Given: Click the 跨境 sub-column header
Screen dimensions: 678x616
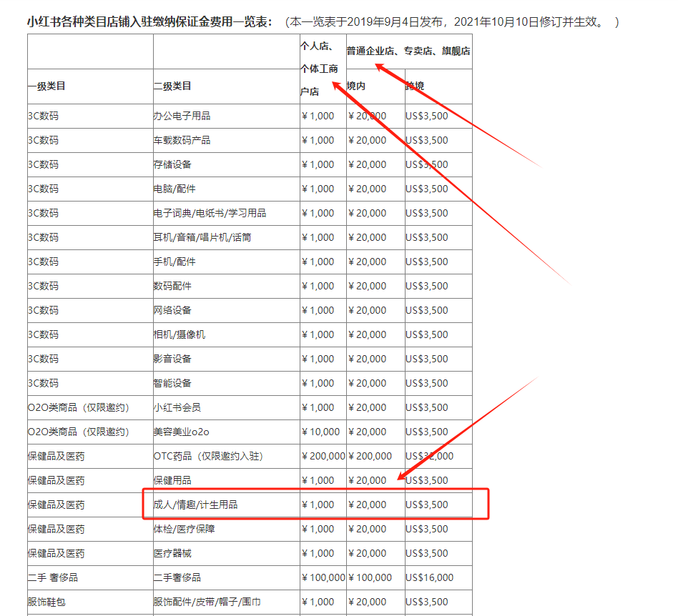Looking at the screenshot, I should click(x=415, y=86).
